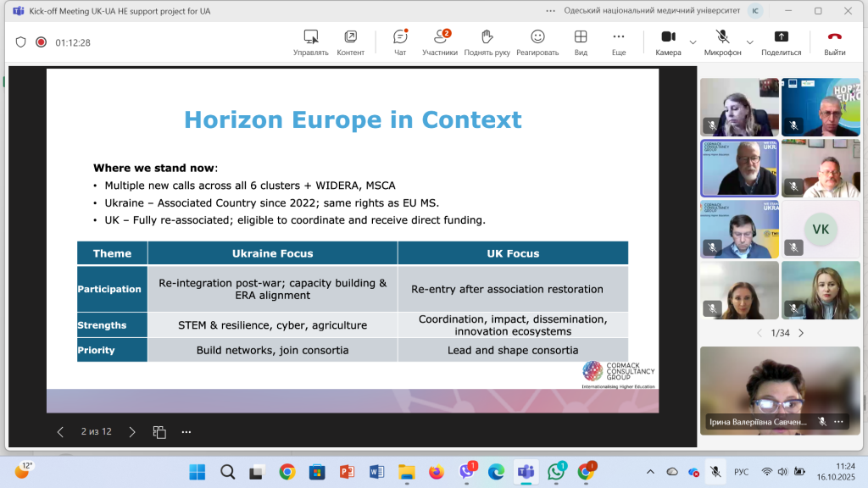Open slide grid view below presentation
This screenshot has height=488, width=868.
[x=159, y=432]
